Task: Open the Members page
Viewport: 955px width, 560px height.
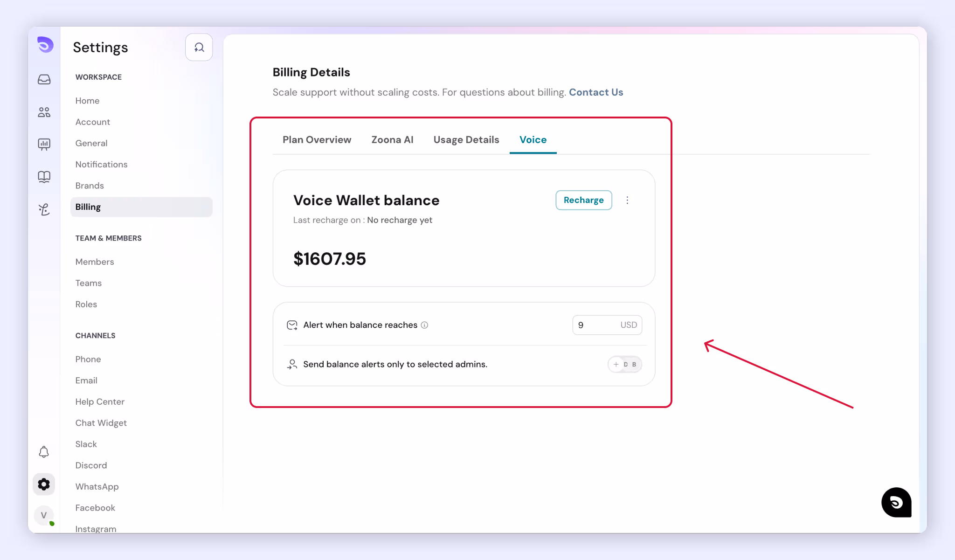Action: pyautogui.click(x=95, y=262)
